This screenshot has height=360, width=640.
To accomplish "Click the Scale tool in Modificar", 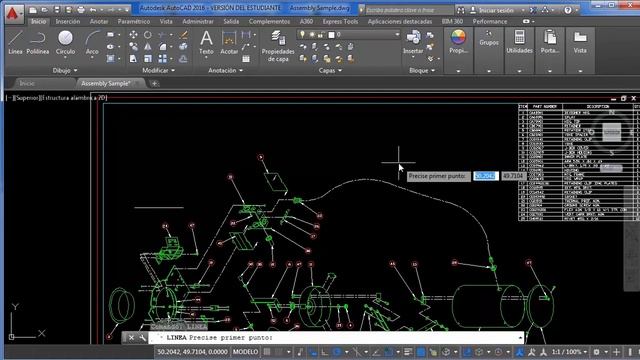I will (x=147, y=59).
